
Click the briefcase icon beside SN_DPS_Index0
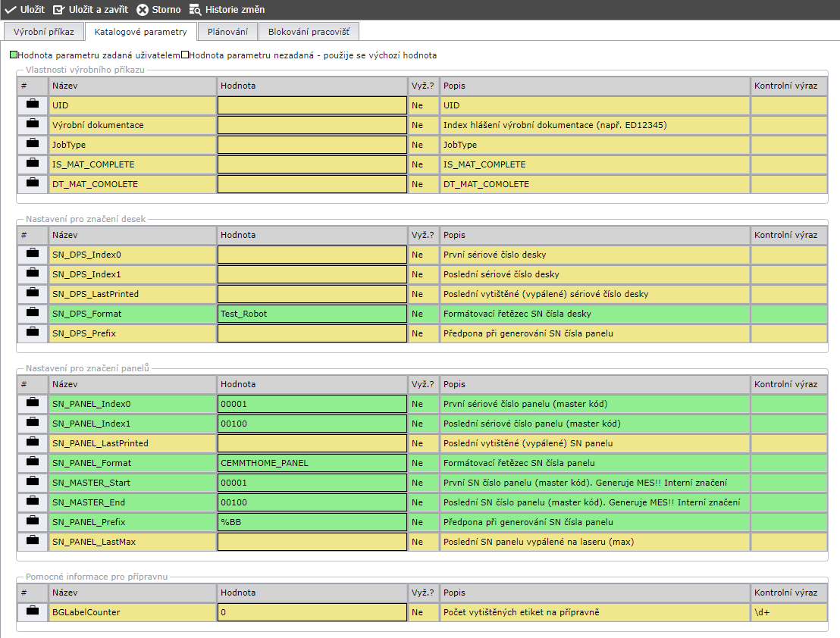(x=32, y=254)
